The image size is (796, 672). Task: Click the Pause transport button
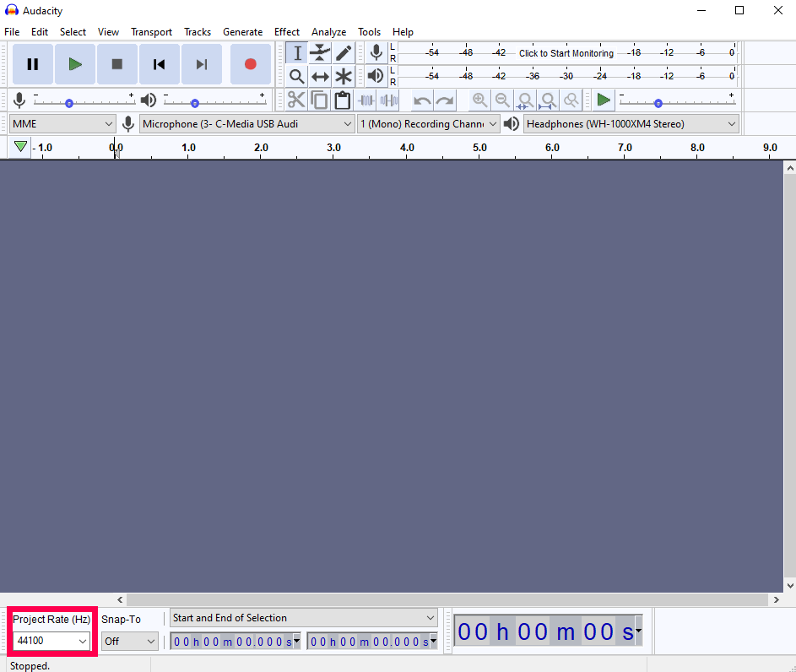[x=32, y=64]
